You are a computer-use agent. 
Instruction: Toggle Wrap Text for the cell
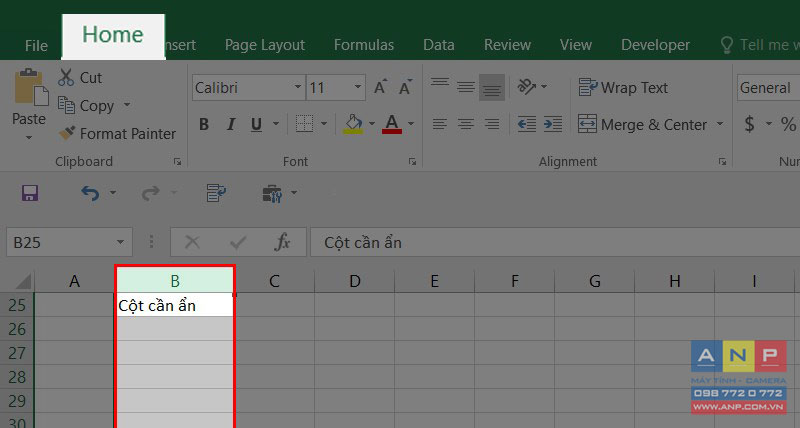(623, 88)
